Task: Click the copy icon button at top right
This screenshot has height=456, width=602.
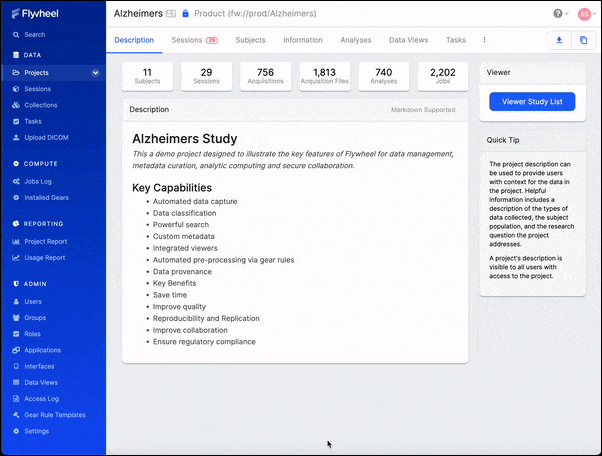Action: [x=583, y=40]
